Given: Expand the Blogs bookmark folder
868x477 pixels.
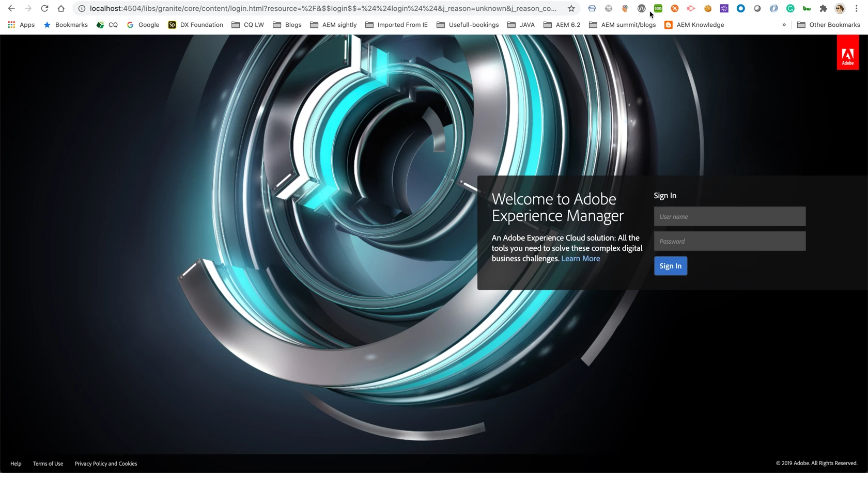Looking at the screenshot, I should pos(287,25).
